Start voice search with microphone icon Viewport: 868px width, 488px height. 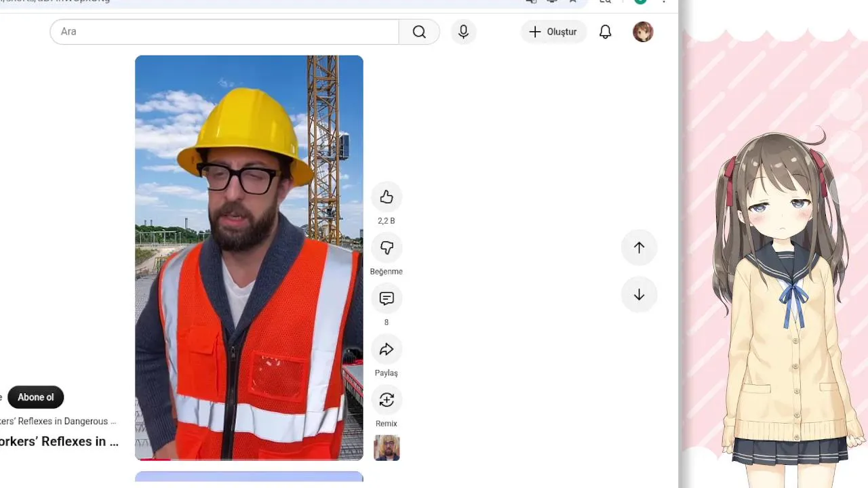[463, 32]
